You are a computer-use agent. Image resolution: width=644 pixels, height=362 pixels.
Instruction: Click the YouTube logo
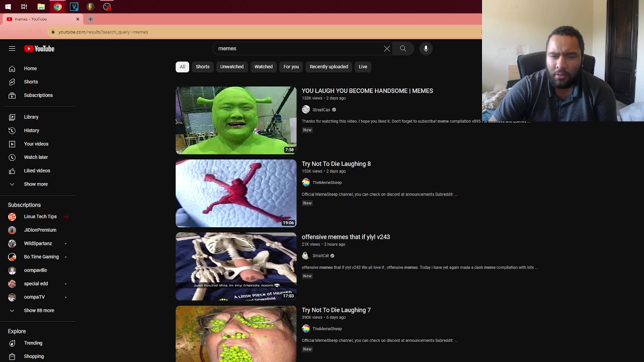pos(39,49)
